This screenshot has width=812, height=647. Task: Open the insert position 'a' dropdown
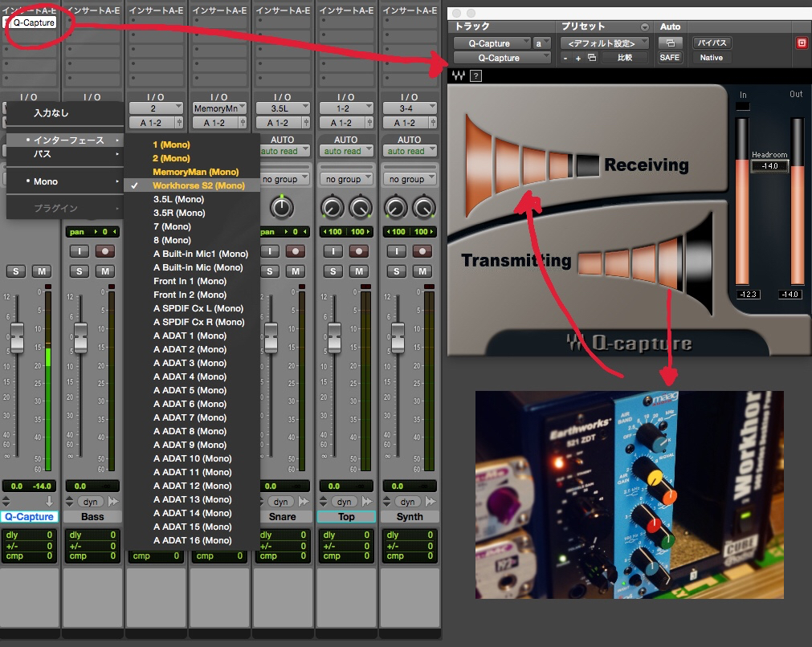pyautogui.click(x=541, y=43)
